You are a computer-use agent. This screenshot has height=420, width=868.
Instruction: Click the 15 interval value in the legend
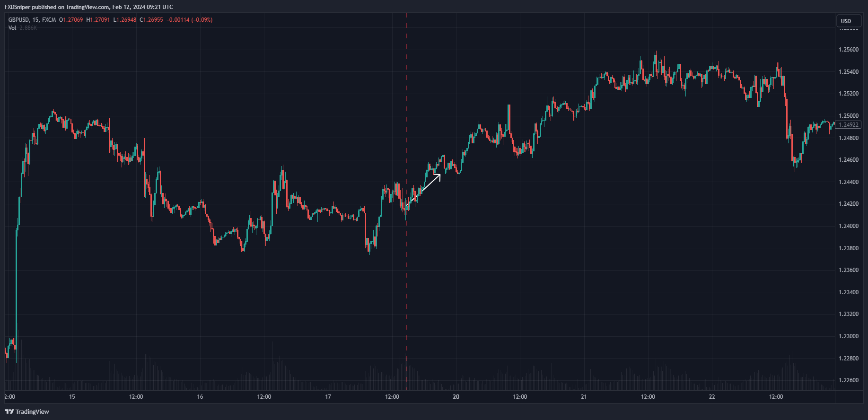35,20
